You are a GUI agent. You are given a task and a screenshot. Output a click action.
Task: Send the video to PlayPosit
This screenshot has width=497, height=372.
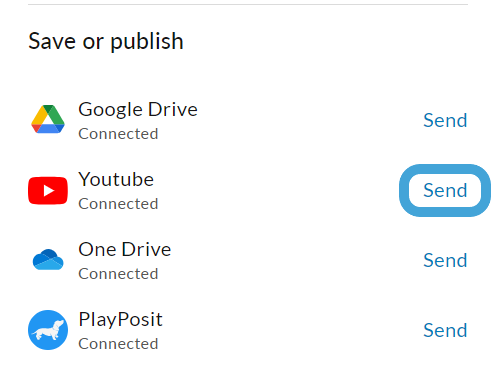click(x=445, y=330)
